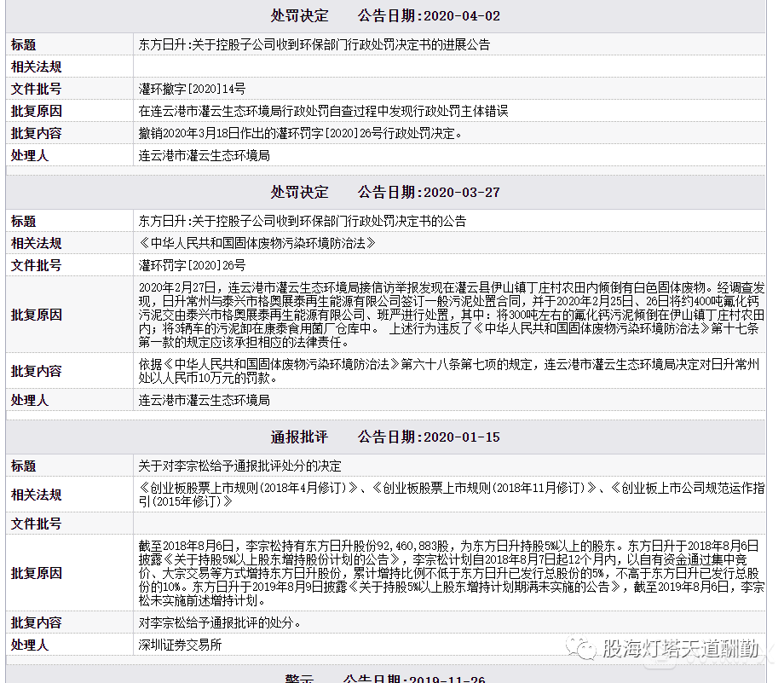Open the title ending in 行政处罚决定书的公告

pos(303,221)
